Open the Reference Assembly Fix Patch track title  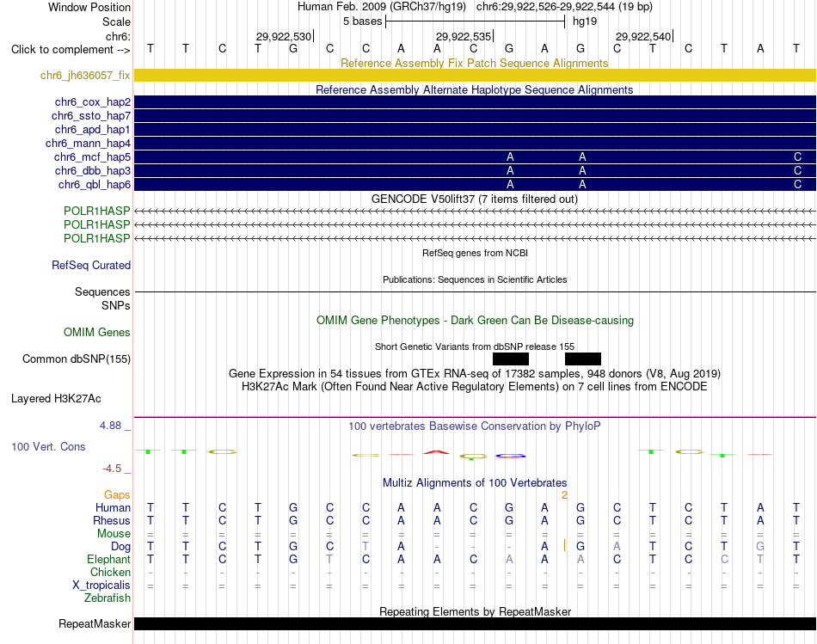coord(474,63)
